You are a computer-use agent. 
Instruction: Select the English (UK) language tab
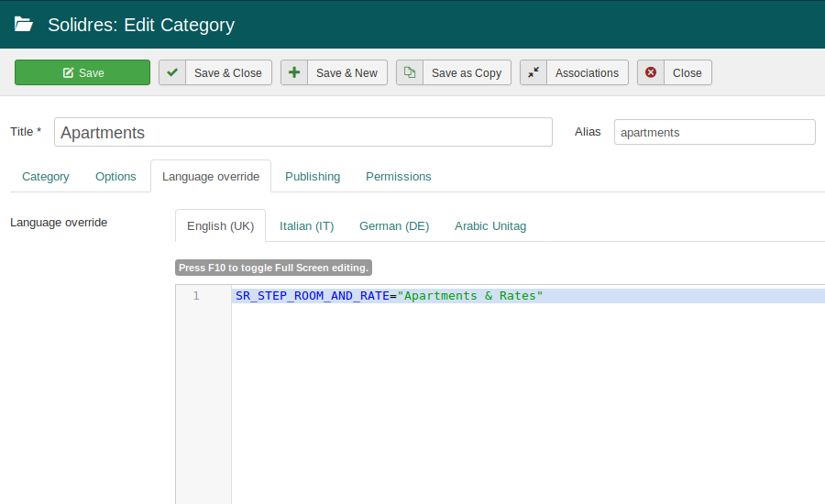pos(220,225)
